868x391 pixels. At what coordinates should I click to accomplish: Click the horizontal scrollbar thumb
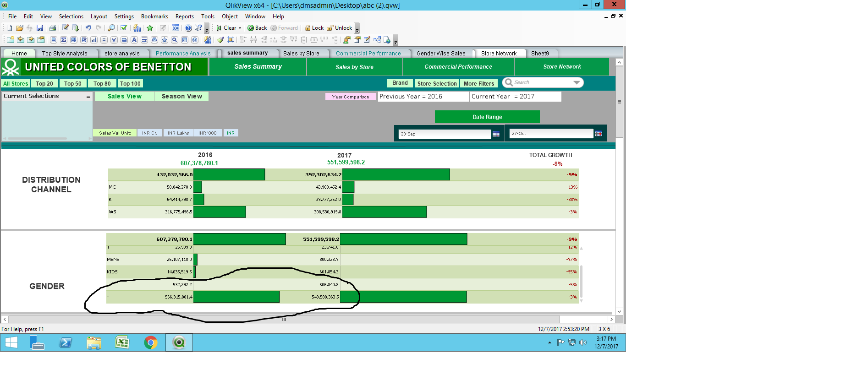click(x=284, y=319)
